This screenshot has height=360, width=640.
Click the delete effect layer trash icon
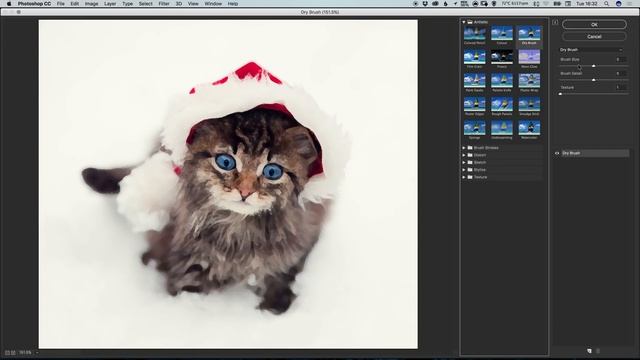tap(598, 351)
